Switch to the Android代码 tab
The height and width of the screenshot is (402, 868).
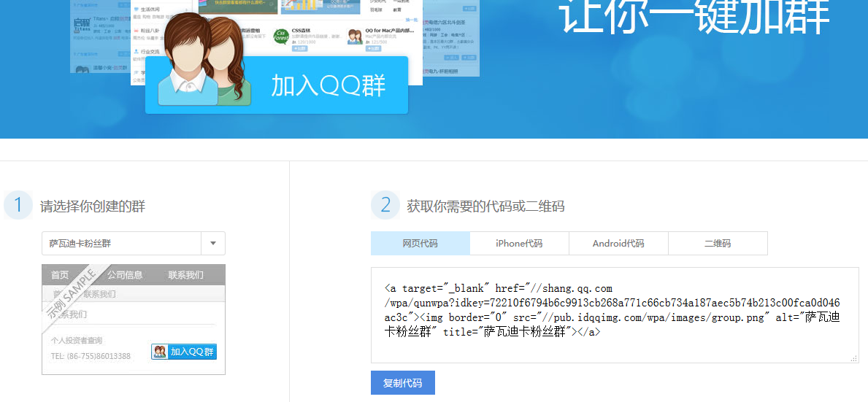click(618, 243)
